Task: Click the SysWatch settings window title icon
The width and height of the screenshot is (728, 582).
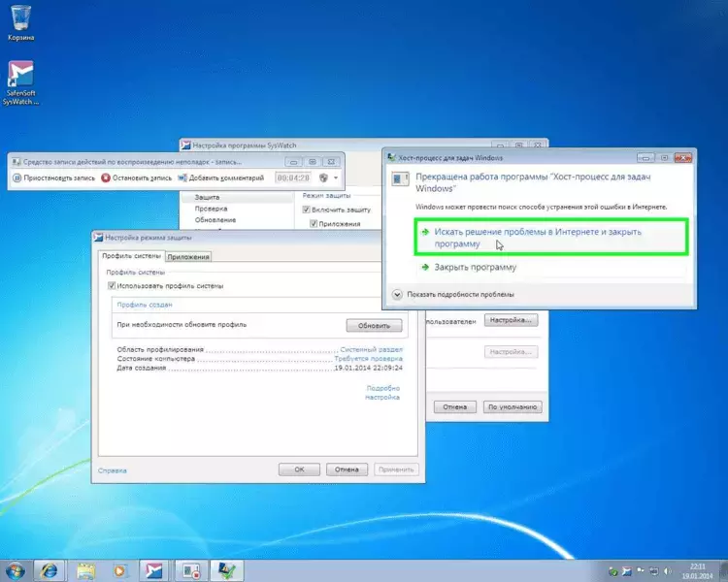Action: [185, 145]
